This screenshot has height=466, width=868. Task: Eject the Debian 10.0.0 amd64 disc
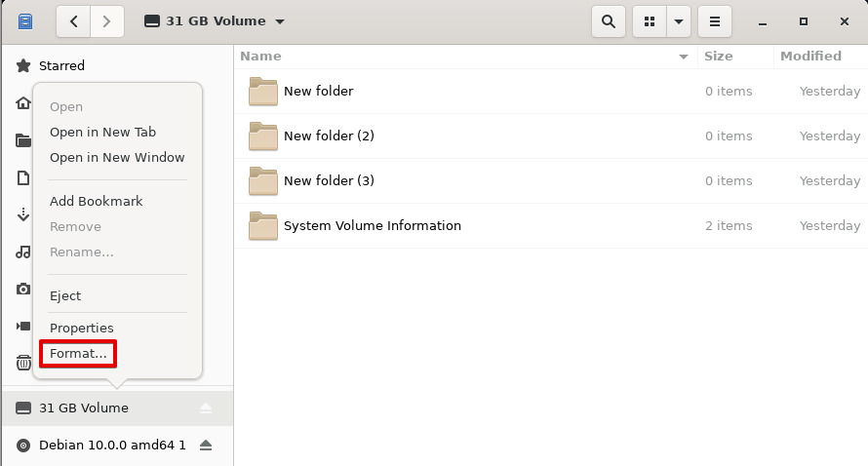tap(206, 446)
